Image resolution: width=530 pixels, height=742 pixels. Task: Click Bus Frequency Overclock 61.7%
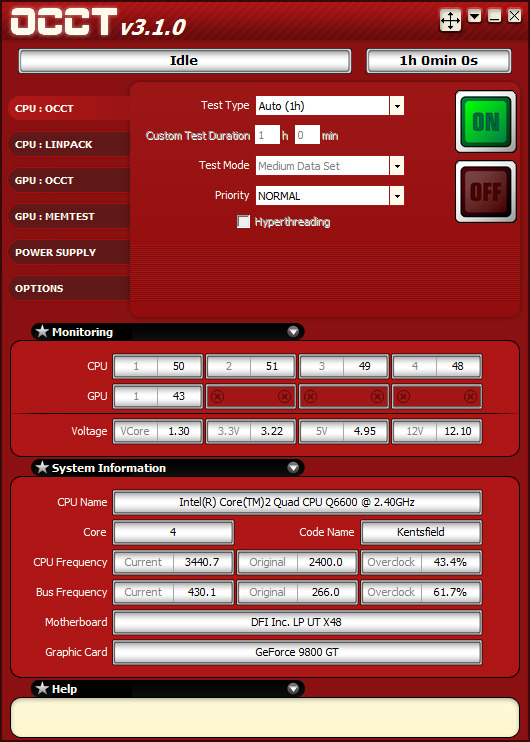(421, 592)
